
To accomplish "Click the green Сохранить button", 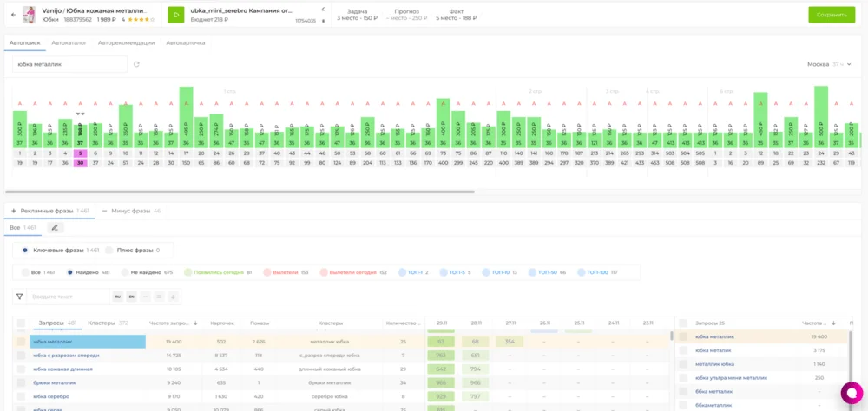I will coord(831,15).
